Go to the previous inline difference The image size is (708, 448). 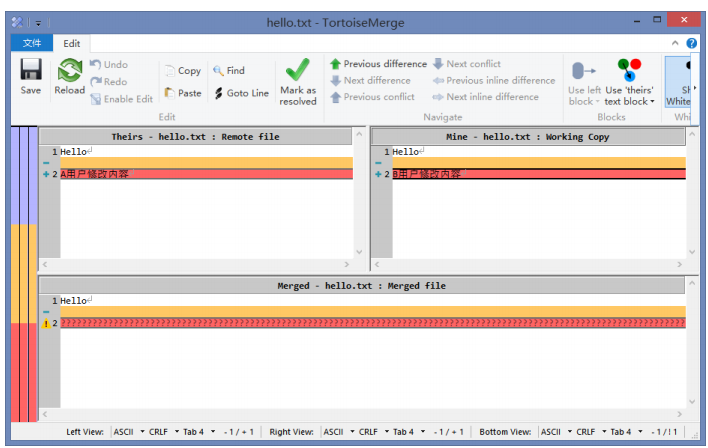494,80
